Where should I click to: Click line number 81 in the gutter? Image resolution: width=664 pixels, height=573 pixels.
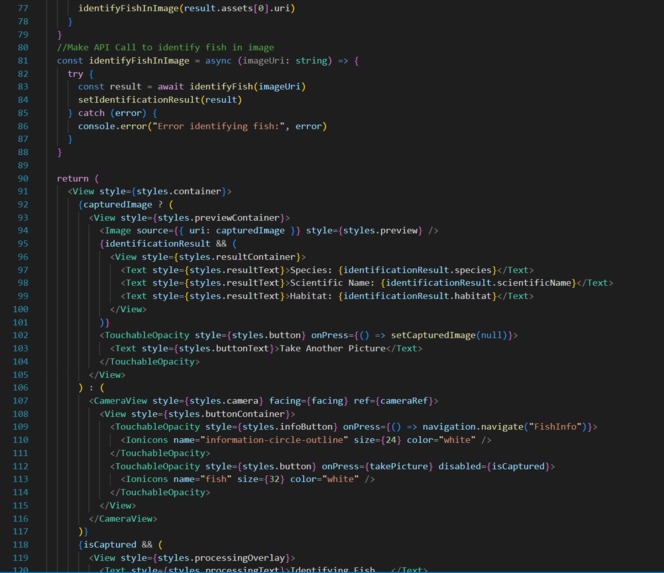23,61
